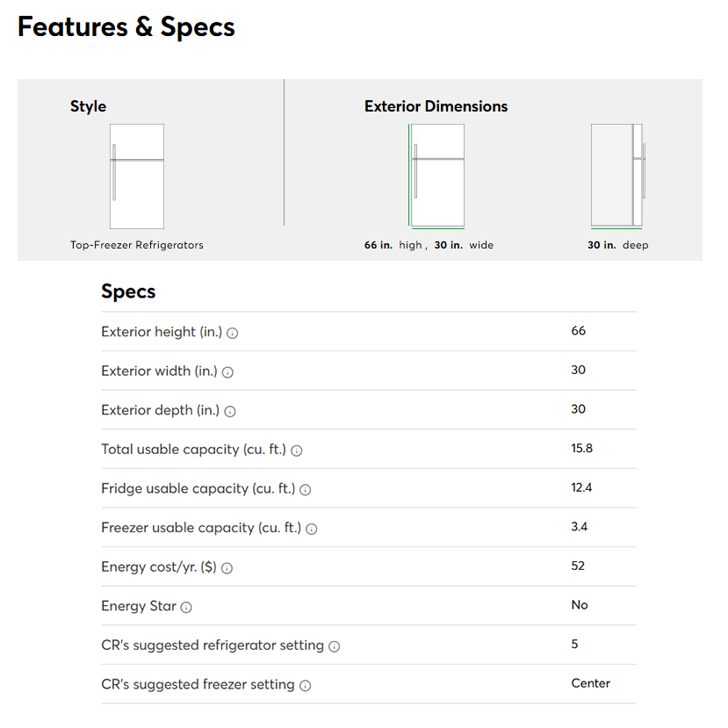
Task: Open info tooltip for Fridge usable capacity
Action: [306, 490]
